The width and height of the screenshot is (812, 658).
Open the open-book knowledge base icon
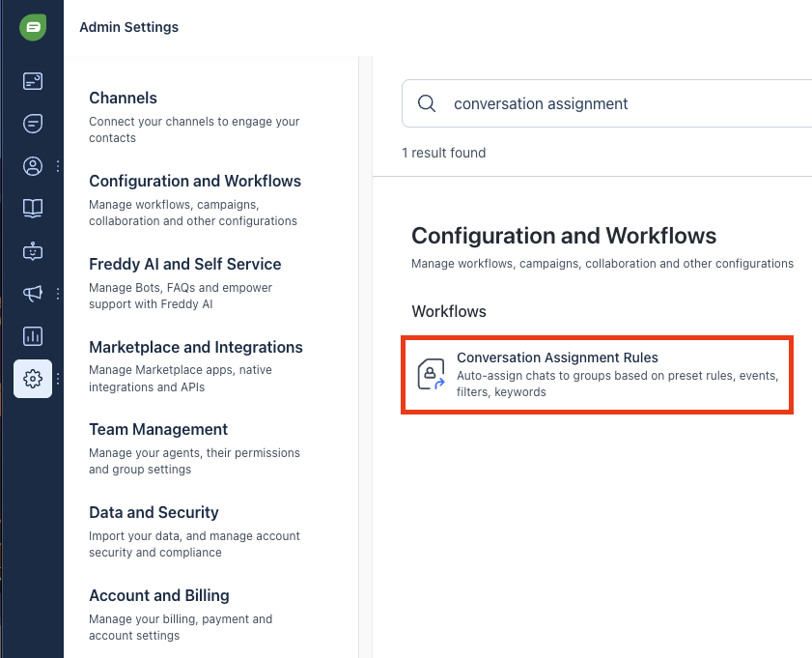coord(33,209)
